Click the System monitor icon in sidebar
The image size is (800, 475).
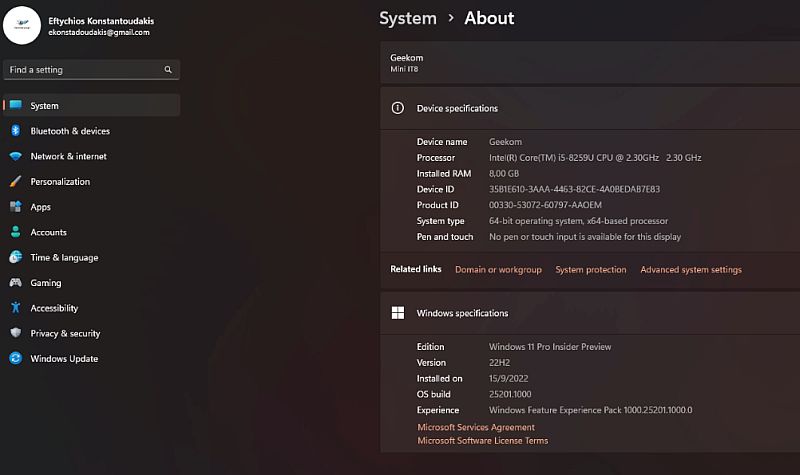coord(16,105)
